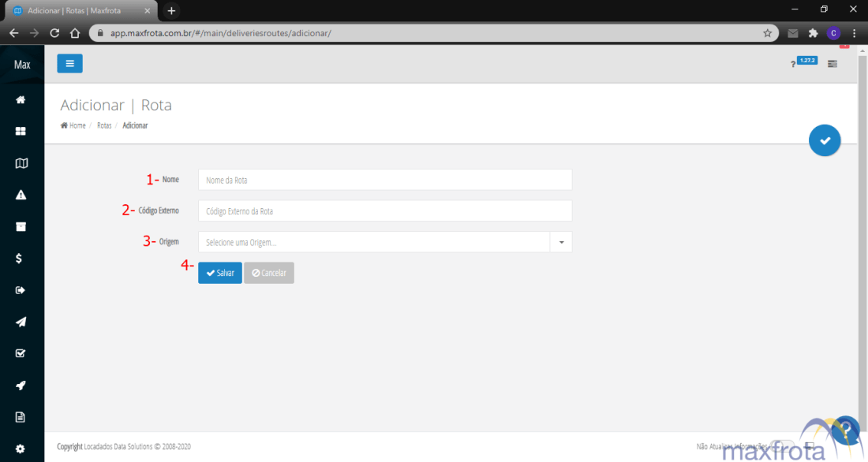Open the map icon in the sidebar
Screen dimensions: 868x462
click(21, 163)
